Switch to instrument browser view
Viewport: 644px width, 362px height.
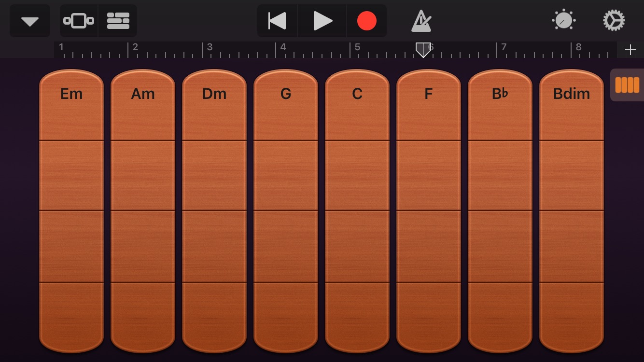78,20
